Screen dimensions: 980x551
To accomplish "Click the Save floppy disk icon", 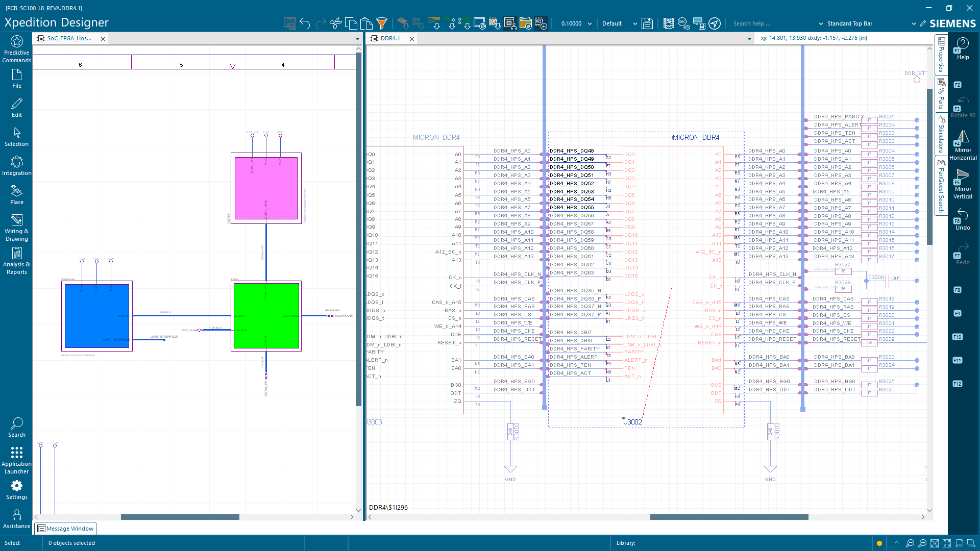I will pos(647,23).
